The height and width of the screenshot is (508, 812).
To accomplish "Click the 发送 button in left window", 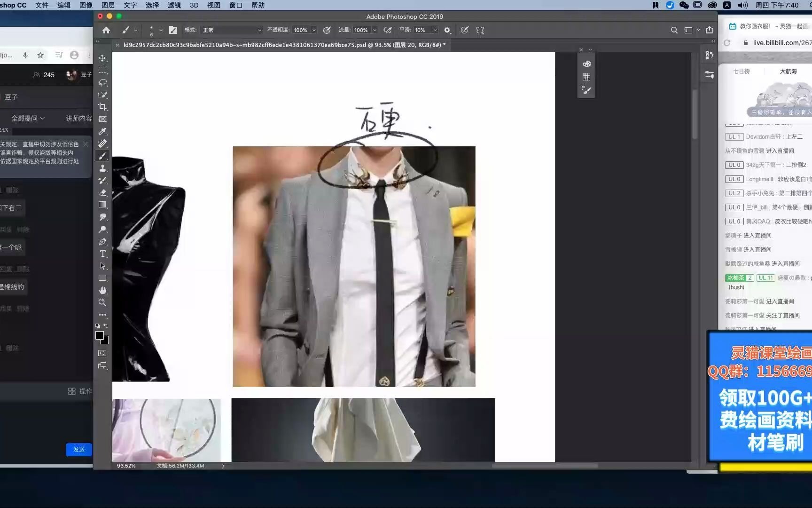I will tap(79, 450).
